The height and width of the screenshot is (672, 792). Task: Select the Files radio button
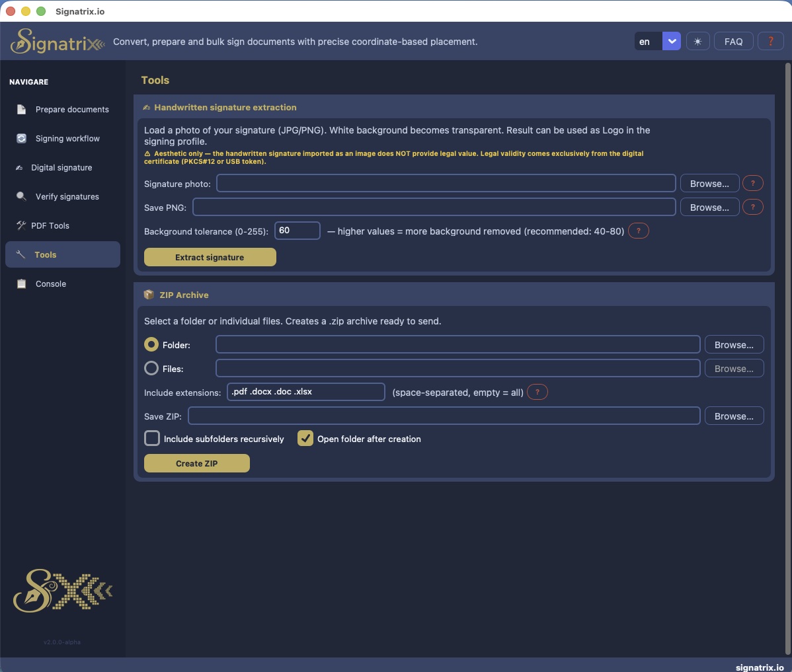151,368
